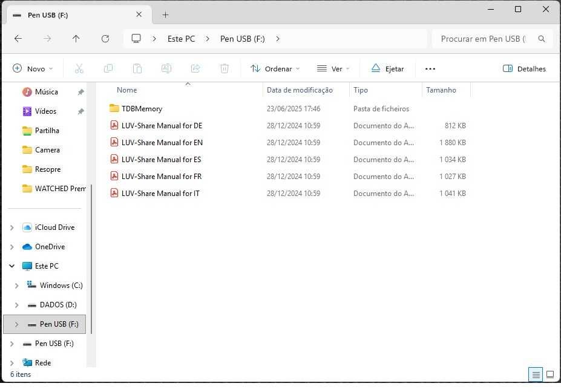Viewport: 561px width, 392px height.
Task: Click chevron after Pen USB (F:) breadcrumb
Action: (278, 39)
